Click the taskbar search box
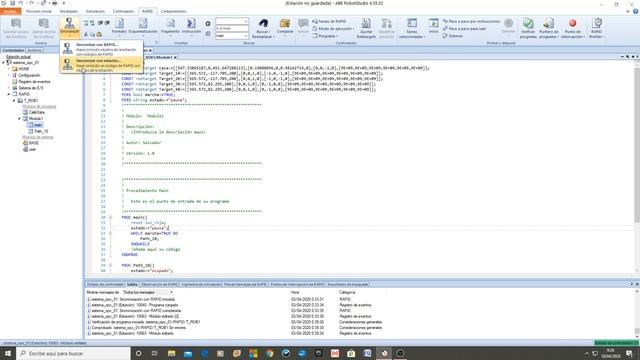The width and height of the screenshot is (640, 360). (73, 353)
